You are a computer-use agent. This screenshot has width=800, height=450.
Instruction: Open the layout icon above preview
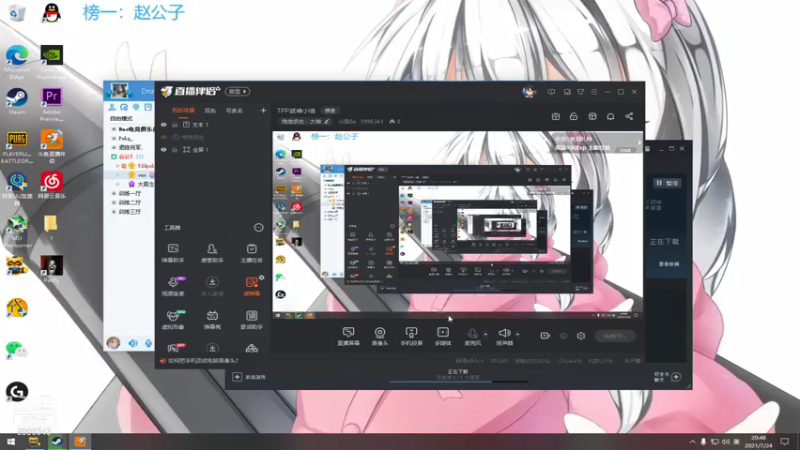pos(592,116)
